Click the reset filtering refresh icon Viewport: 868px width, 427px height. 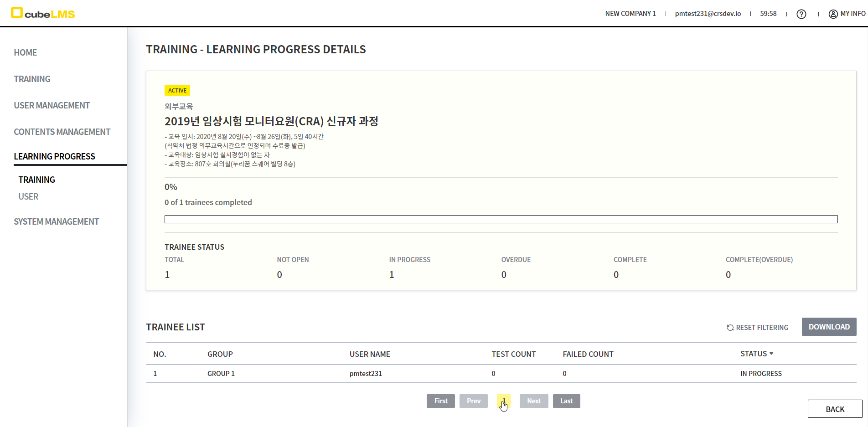[730, 328]
